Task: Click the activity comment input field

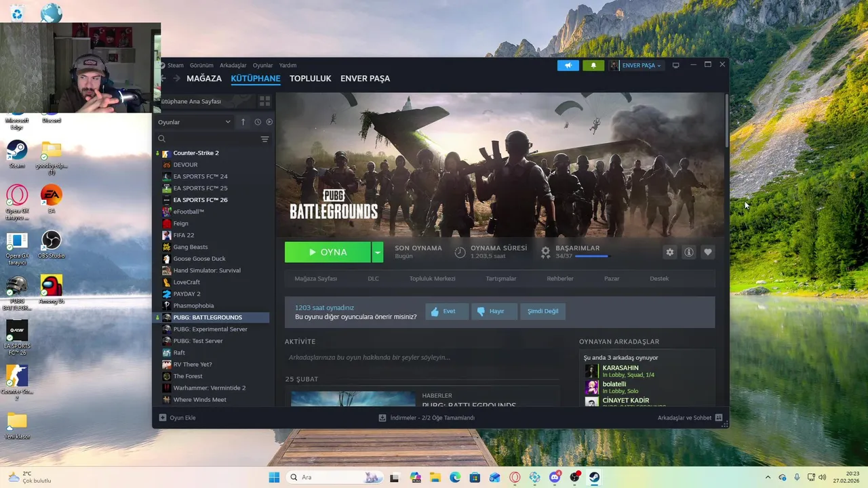Action: [422, 357]
